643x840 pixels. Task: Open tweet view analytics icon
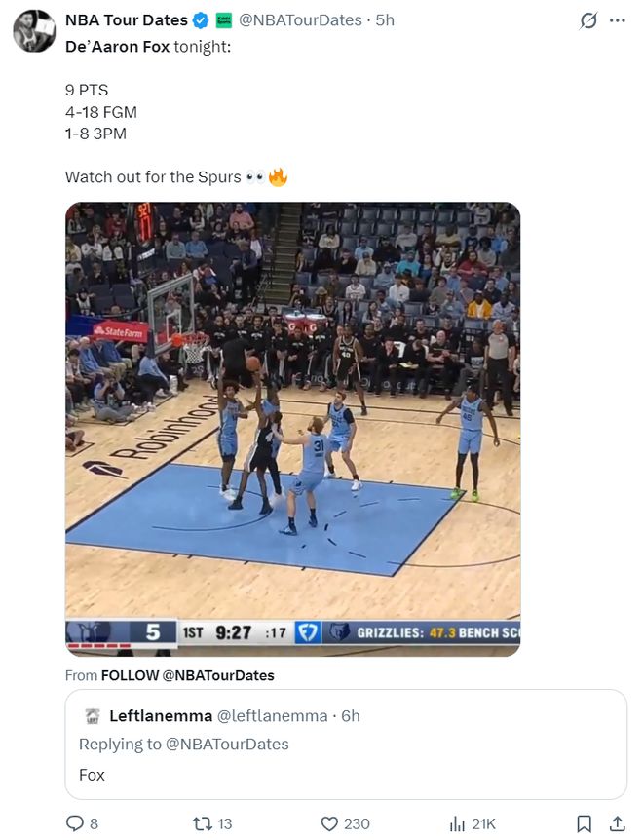457,823
